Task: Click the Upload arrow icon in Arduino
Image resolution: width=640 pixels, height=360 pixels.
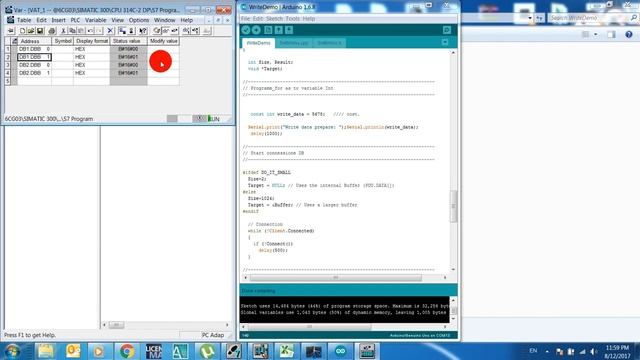Action: (256, 30)
